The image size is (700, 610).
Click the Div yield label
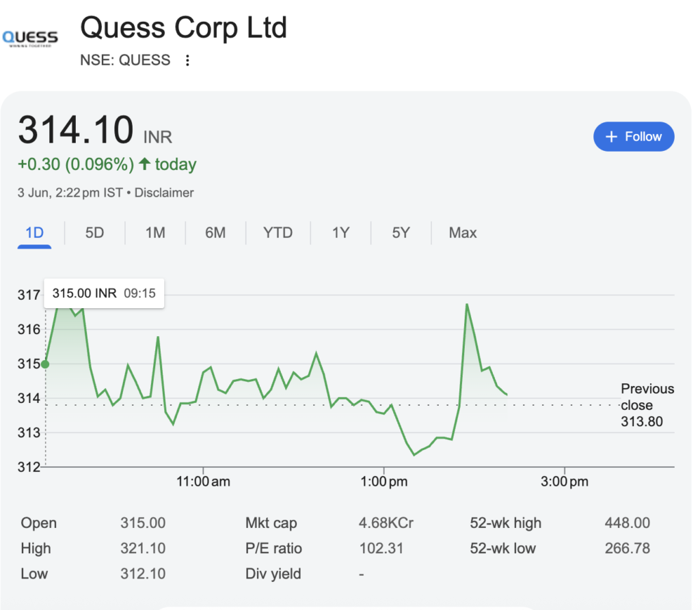273,574
